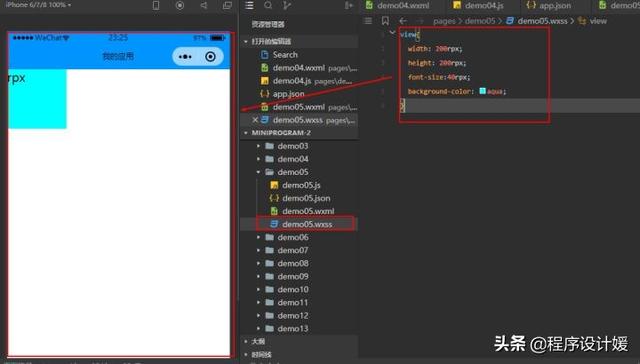Collapse the demo05 folder
The image size is (640, 364).
pos(258,172)
